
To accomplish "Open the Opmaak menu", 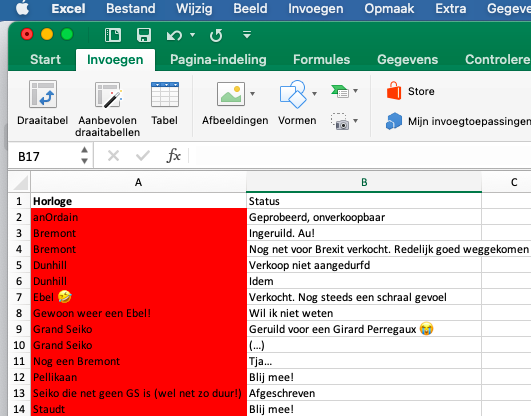I will 389,8.
